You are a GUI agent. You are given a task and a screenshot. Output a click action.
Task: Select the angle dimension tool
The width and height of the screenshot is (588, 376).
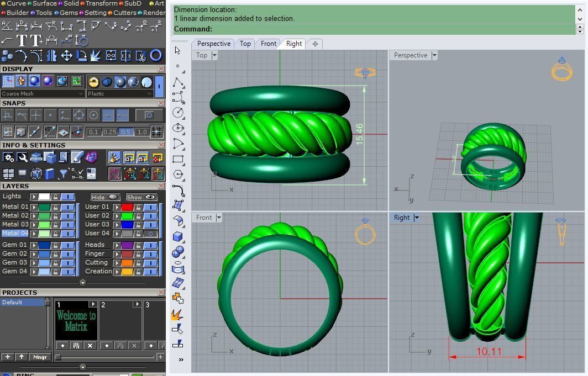tap(7, 25)
